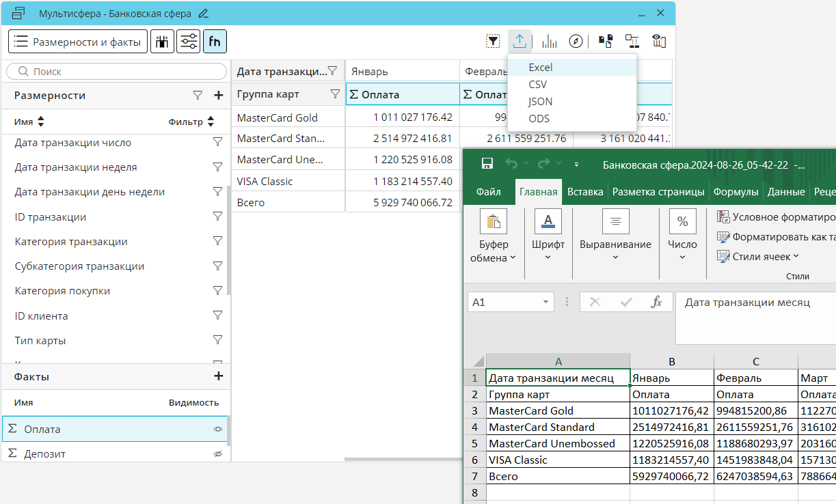Click the Save icon in Excel
Viewport: 836px width, 504px height.
point(487,164)
